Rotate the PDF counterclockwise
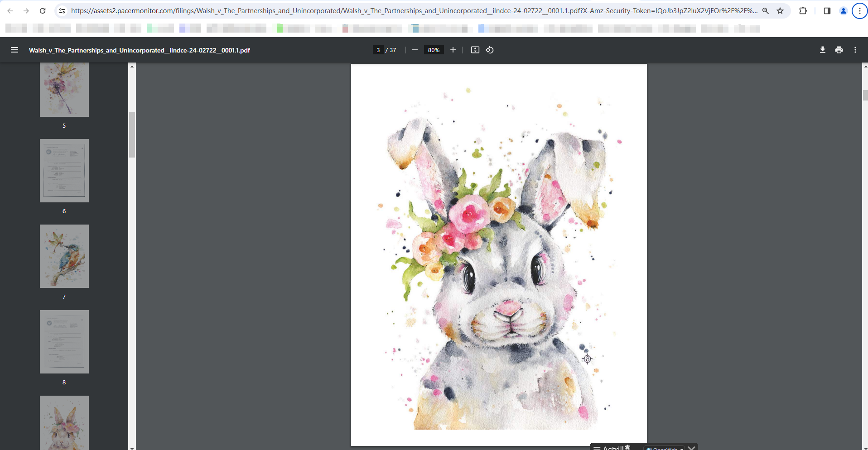The image size is (868, 450). 490,50
